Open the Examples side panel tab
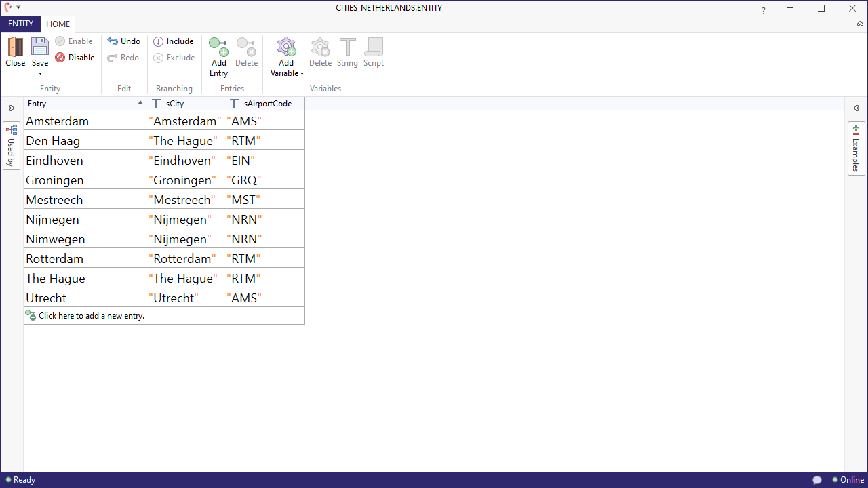Image resolution: width=868 pixels, height=488 pixels. pos(856,149)
